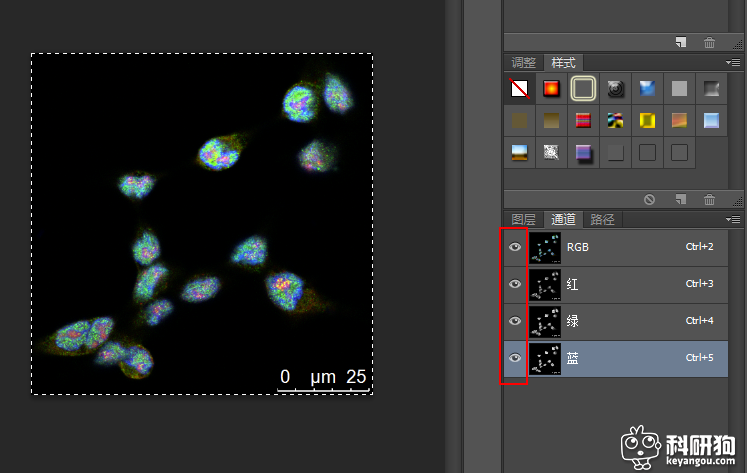Delete style using styles panel trash
Viewport: 747px width, 473px height.
709,199
